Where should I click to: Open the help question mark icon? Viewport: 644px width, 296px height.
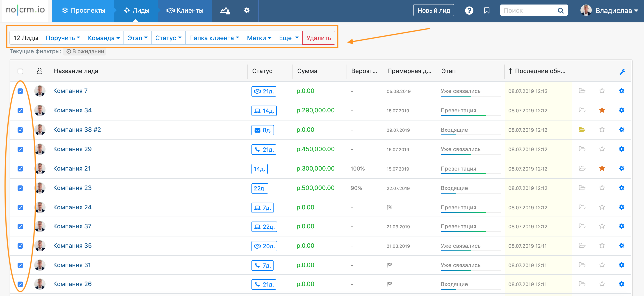pyautogui.click(x=469, y=11)
